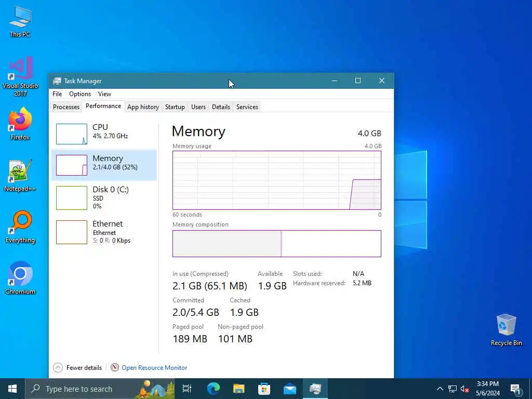Select Disk 0 (C:) resource
The height and width of the screenshot is (399, 532).
tap(104, 197)
